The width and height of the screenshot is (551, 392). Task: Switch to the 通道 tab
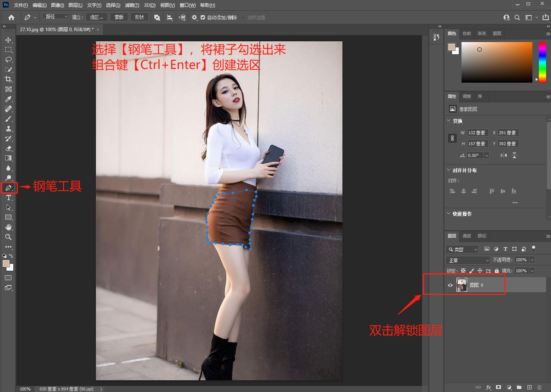[x=467, y=236]
